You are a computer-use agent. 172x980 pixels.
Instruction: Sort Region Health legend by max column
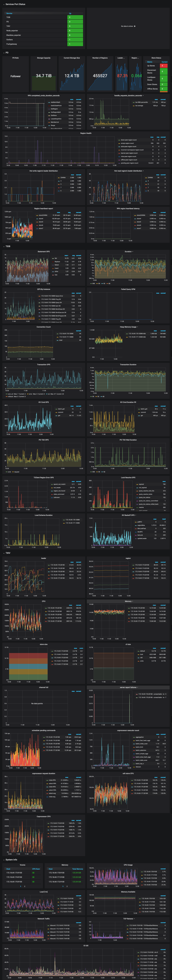[152, 137]
